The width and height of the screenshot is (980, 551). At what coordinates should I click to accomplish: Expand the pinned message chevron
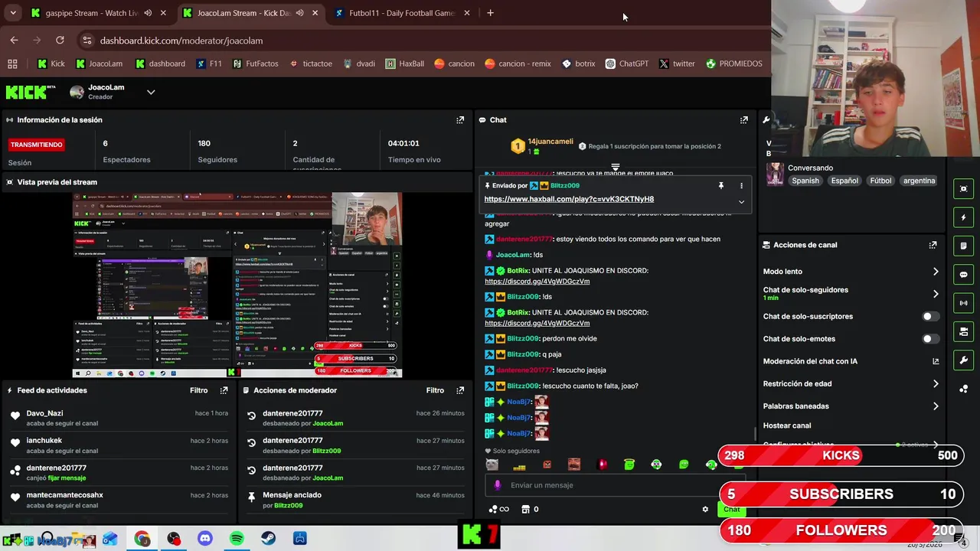click(x=741, y=202)
